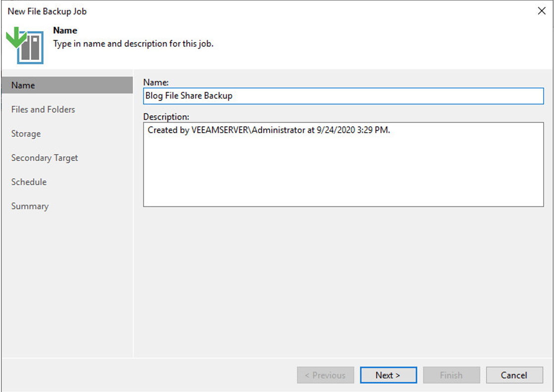554x392 pixels.
Task: Open the Schedule step
Action: pos(29,182)
